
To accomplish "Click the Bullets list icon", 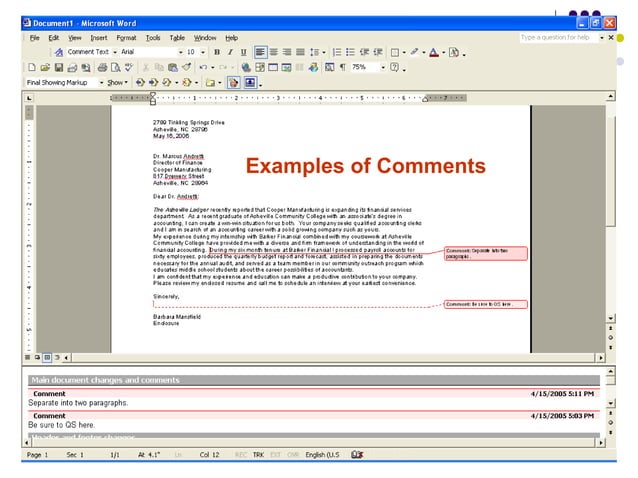I will 350,52.
